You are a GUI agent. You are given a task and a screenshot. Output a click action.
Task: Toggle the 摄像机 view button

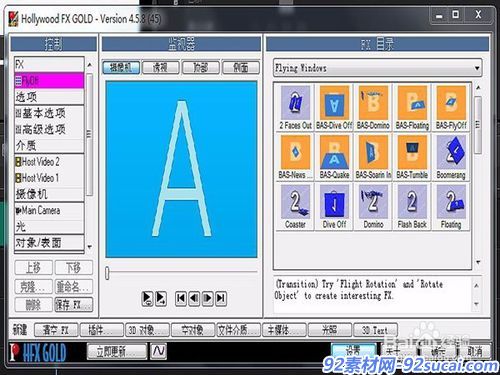(x=121, y=68)
